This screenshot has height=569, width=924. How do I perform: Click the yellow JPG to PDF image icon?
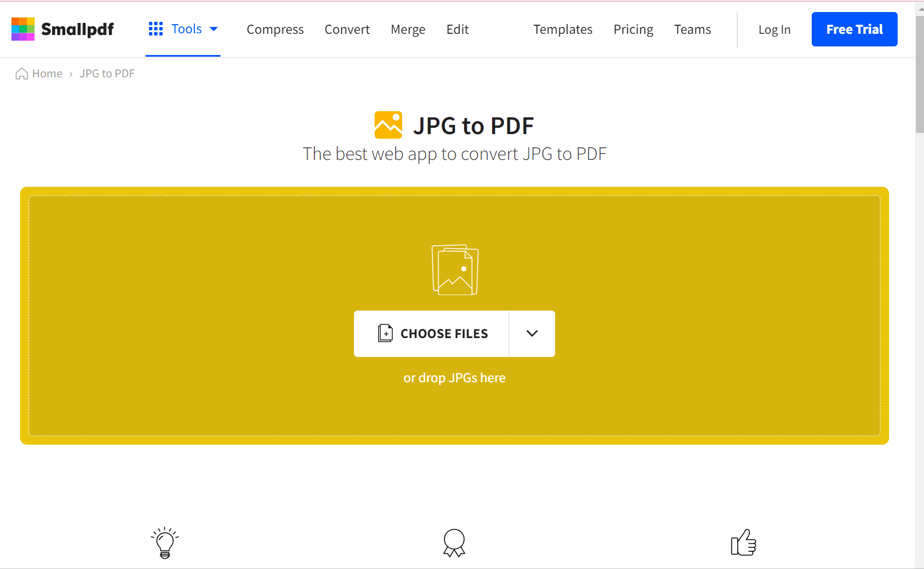pos(388,124)
